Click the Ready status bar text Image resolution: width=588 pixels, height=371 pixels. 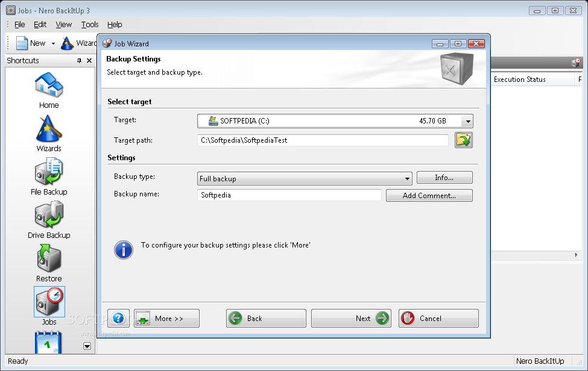(x=18, y=361)
